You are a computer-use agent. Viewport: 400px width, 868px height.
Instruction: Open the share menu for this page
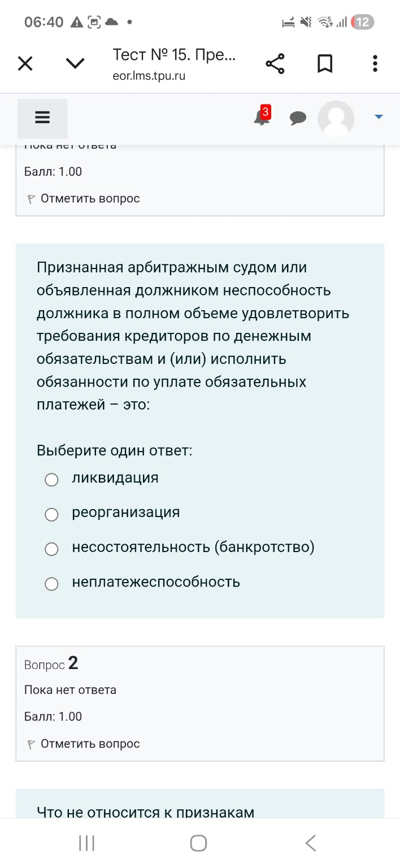pos(275,63)
